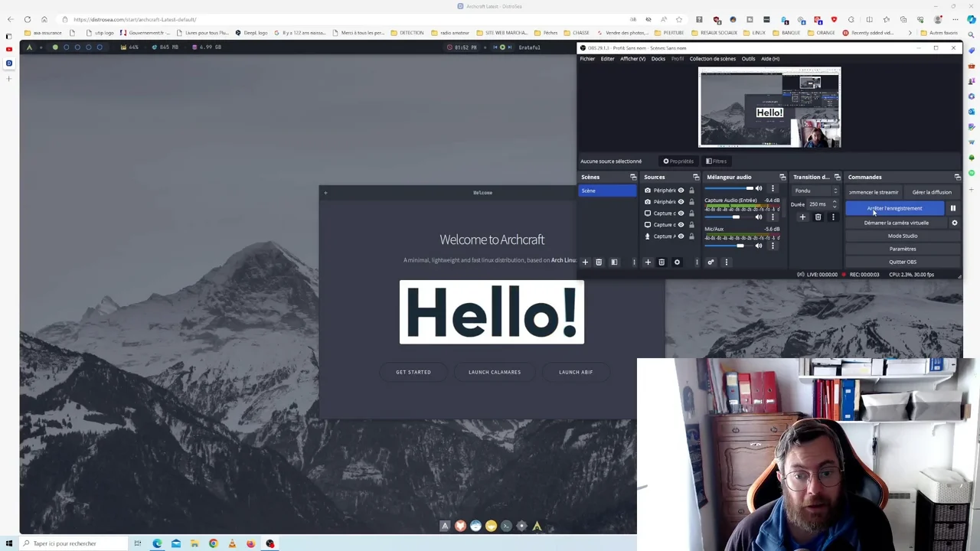Click Démarrer la caméra virtuelle

897,223
